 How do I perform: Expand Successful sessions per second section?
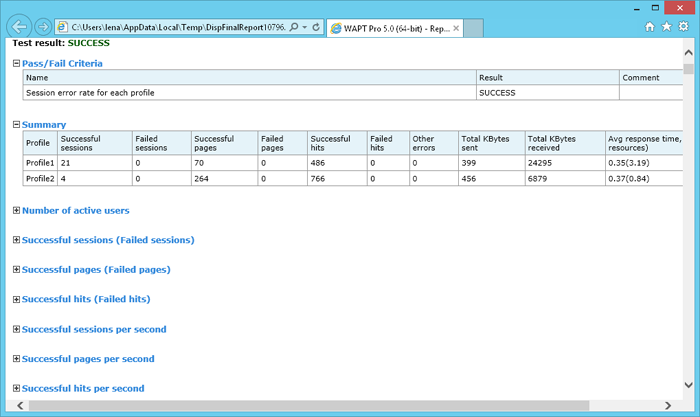pyautogui.click(x=17, y=329)
